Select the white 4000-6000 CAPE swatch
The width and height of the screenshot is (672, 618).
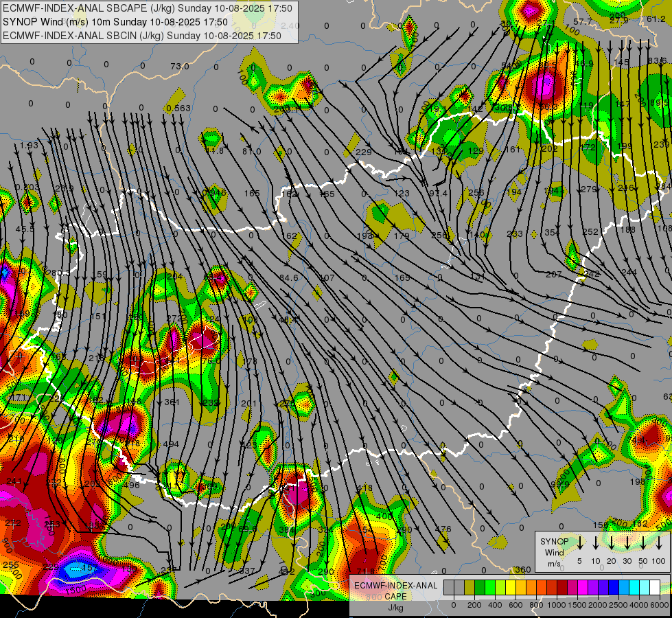coord(654,588)
